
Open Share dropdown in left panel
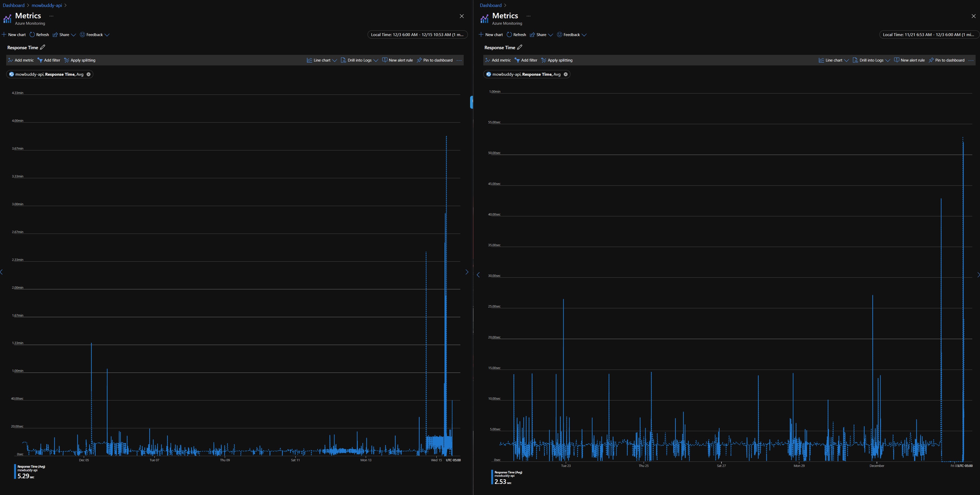(x=64, y=35)
